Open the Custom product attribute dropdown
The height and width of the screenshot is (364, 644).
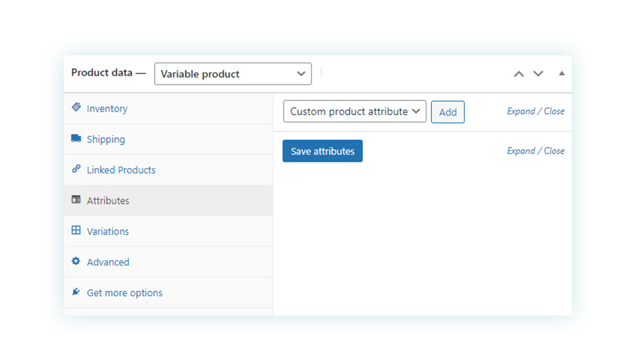pos(354,111)
